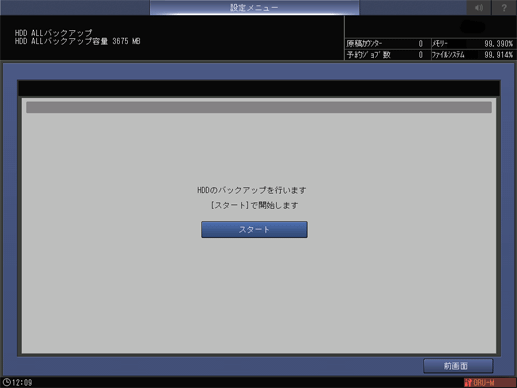Click the HDD ALLバックアップ heading line
The width and height of the screenshot is (517, 388).
coord(53,33)
